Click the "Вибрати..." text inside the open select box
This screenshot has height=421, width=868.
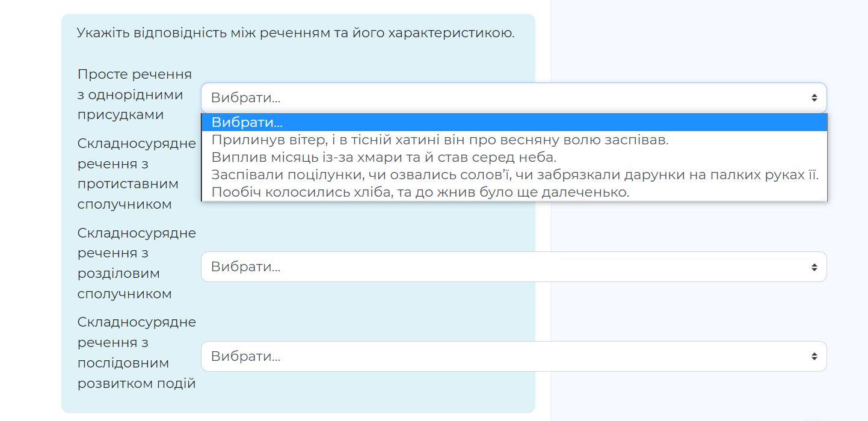pos(245,98)
